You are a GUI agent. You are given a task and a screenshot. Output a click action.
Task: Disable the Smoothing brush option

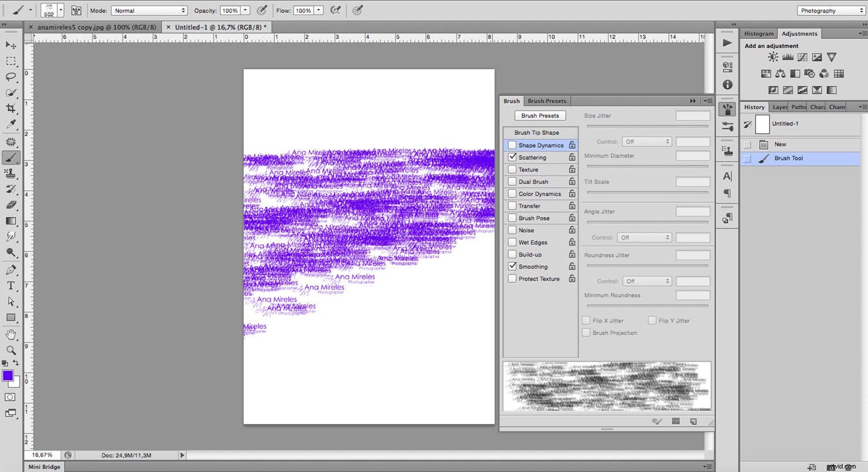click(x=512, y=266)
